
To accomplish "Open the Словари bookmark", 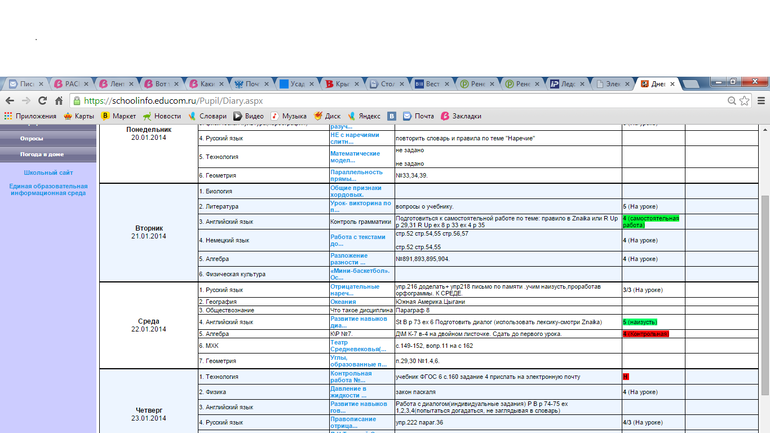I will [x=207, y=116].
